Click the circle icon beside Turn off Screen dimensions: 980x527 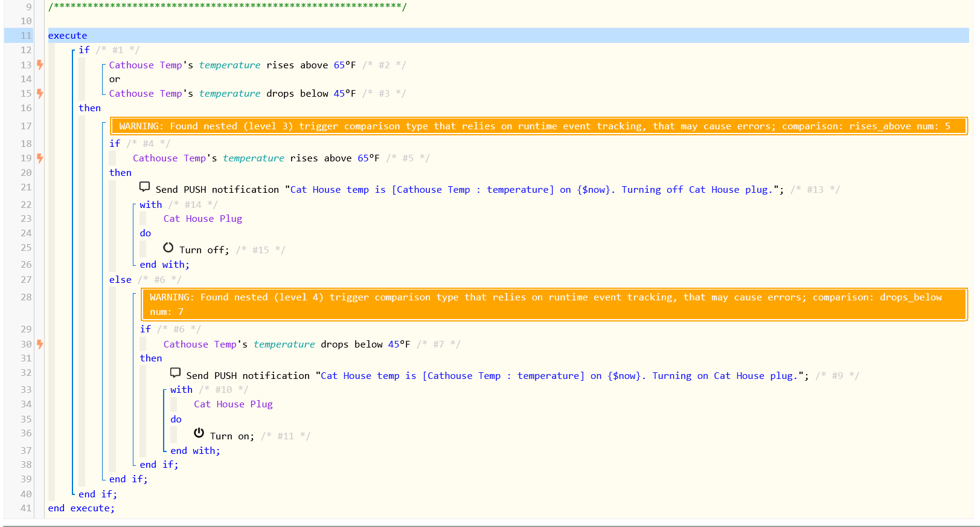tap(168, 248)
